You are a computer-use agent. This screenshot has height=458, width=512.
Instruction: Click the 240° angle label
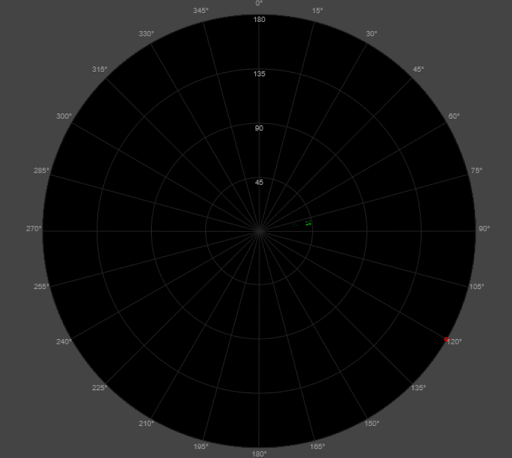64,341
